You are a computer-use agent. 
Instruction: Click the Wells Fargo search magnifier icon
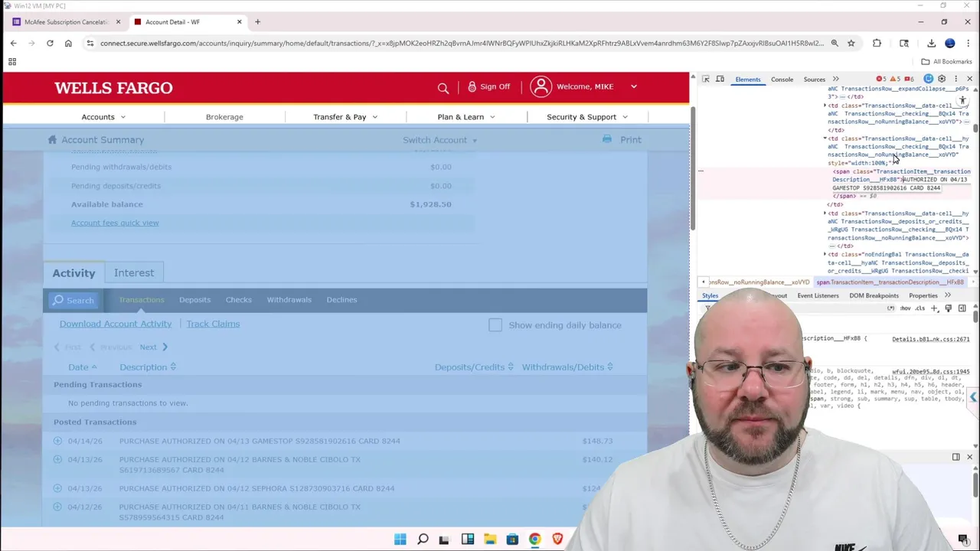tap(443, 87)
